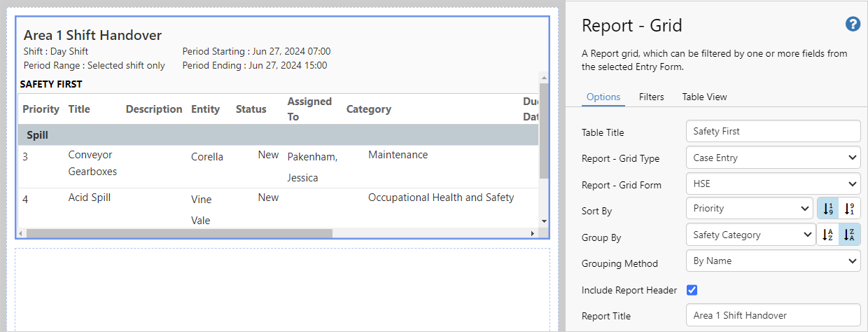Click the Priority column header

coord(41,109)
